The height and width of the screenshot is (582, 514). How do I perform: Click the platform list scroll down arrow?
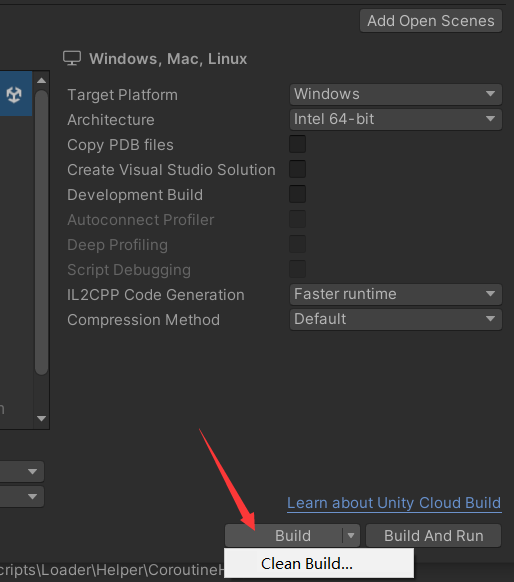[42, 418]
